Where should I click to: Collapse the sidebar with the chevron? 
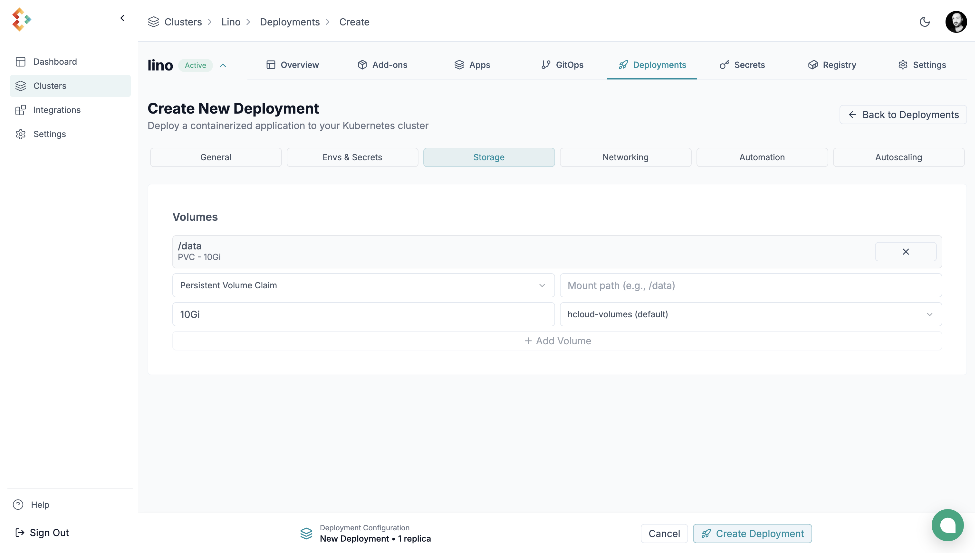pyautogui.click(x=122, y=18)
